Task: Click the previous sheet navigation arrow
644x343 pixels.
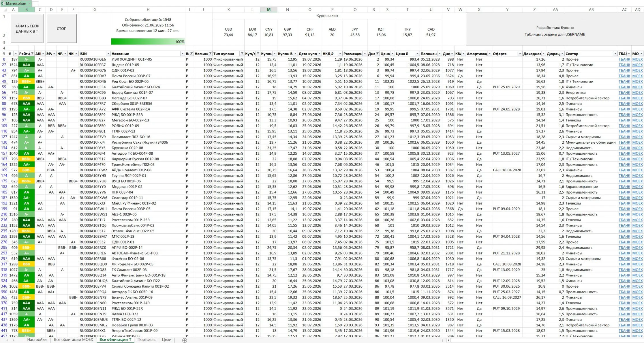Action: [7, 340]
